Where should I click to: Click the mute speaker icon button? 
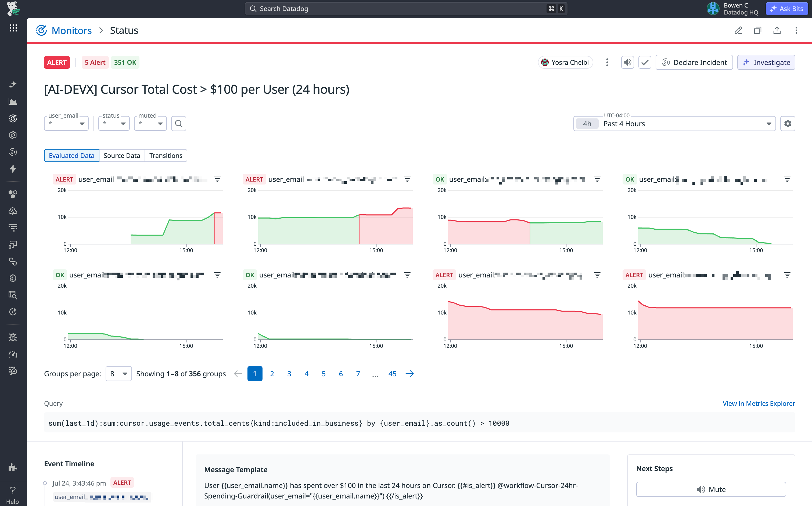coord(628,62)
